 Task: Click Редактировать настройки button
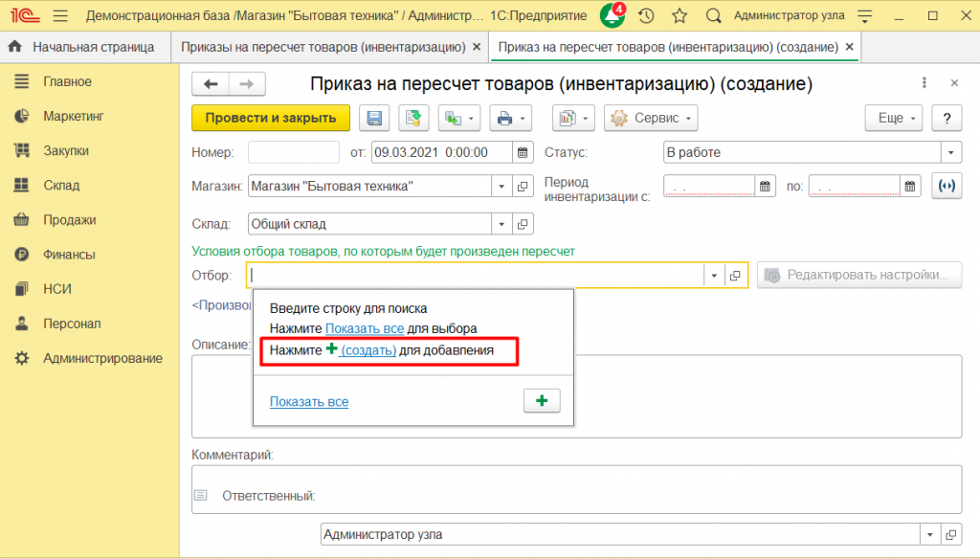(x=859, y=275)
